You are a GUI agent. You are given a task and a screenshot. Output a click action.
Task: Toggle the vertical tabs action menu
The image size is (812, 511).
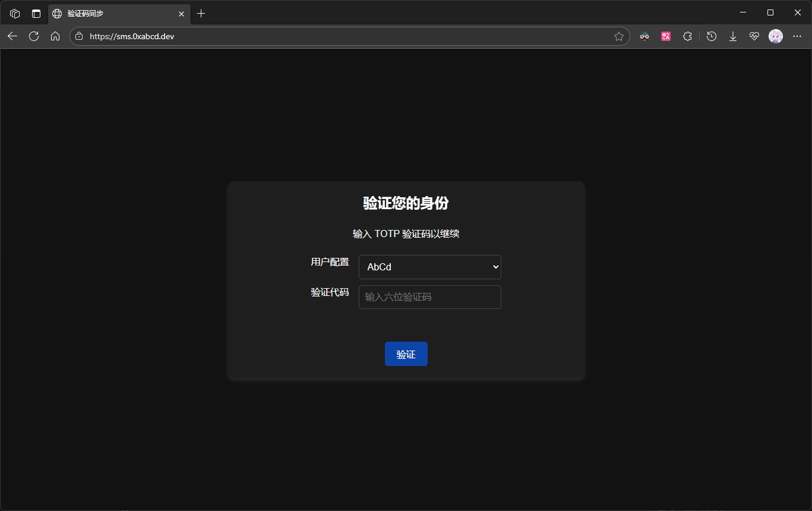(36, 13)
